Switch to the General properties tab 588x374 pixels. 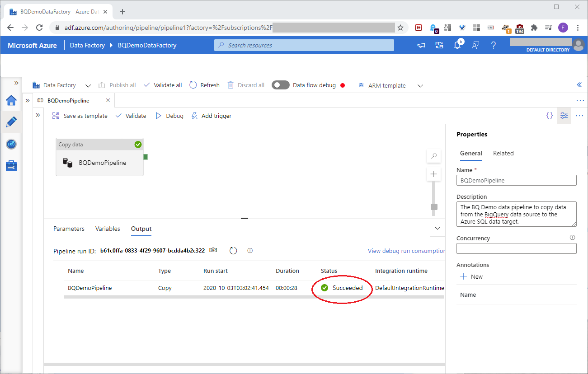(x=471, y=153)
